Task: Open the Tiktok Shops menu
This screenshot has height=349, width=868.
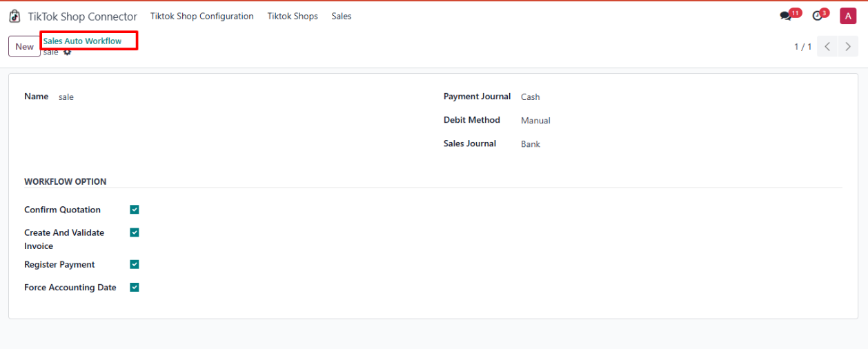Action: click(293, 16)
